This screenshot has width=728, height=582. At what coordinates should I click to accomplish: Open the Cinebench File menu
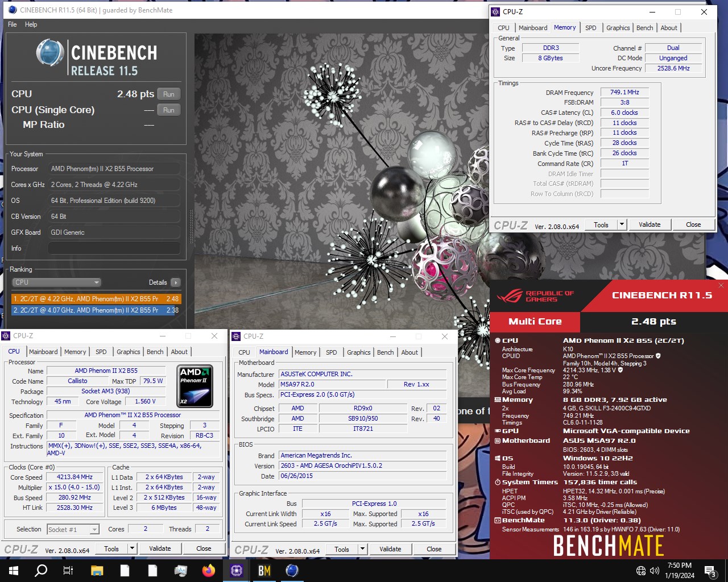tap(12, 24)
